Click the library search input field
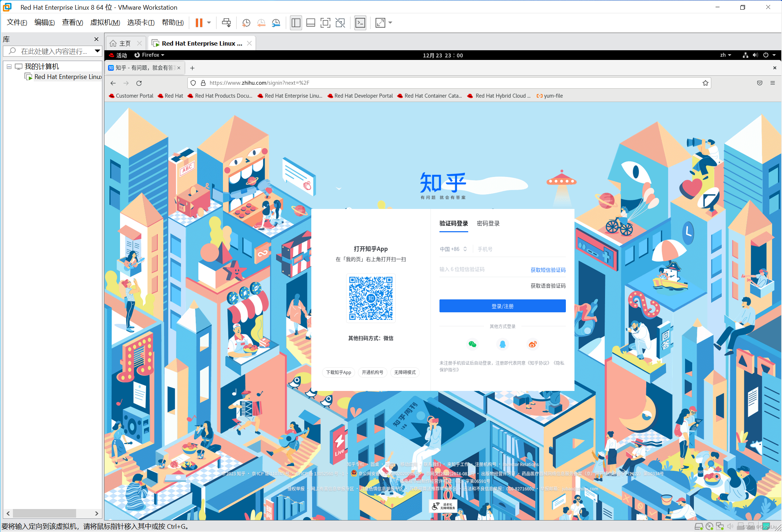 click(x=52, y=51)
